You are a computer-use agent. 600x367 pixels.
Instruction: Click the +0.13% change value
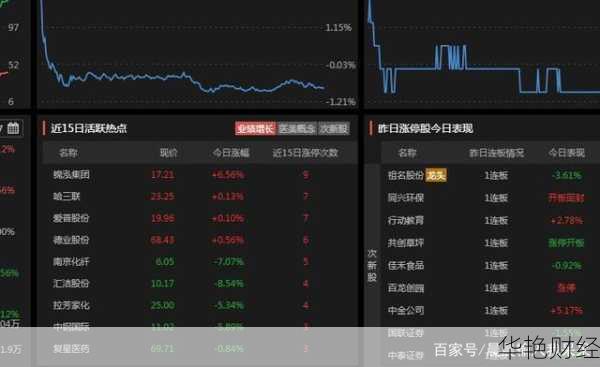pyautogui.click(x=228, y=196)
